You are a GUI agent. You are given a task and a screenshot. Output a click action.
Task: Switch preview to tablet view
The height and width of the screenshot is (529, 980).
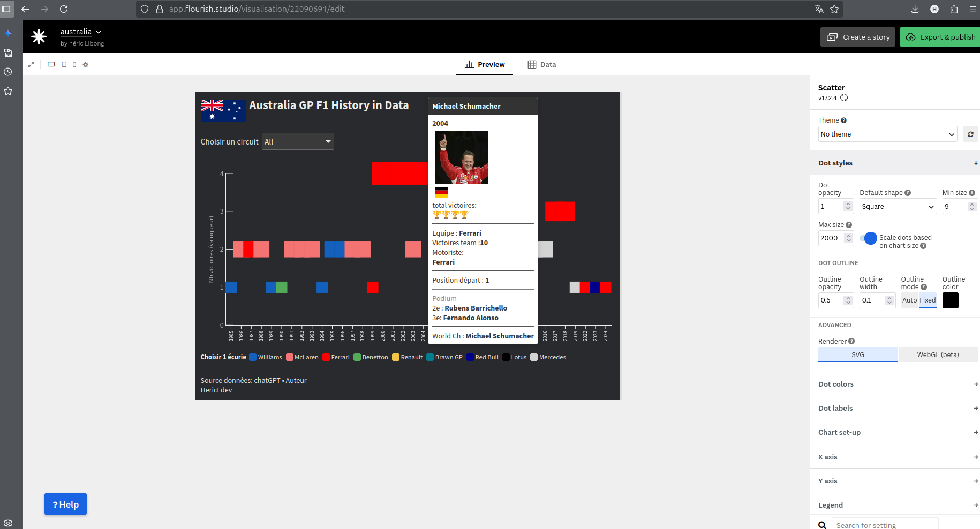coord(64,64)
